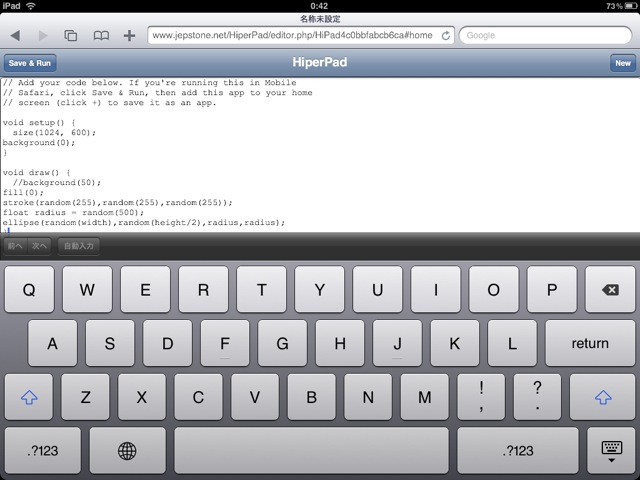This screenshot has height=480, width=640.
Task: Click the New button
Action: (x=622, y=63)
